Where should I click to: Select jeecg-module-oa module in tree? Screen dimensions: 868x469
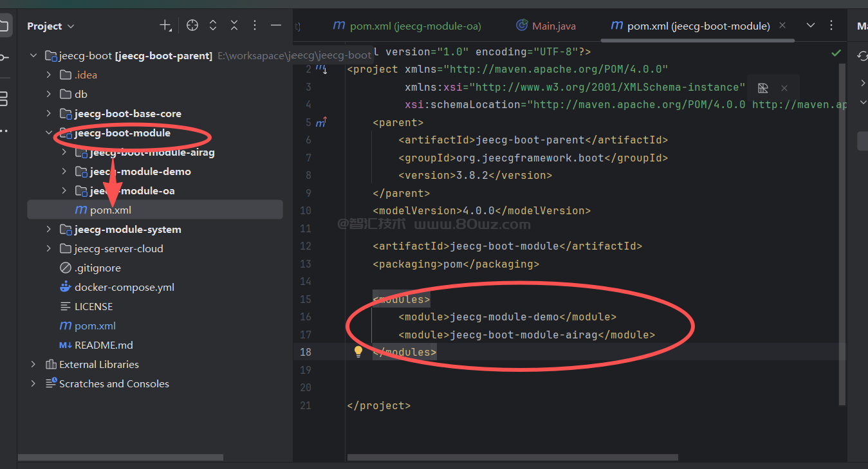tap(132, 191)
